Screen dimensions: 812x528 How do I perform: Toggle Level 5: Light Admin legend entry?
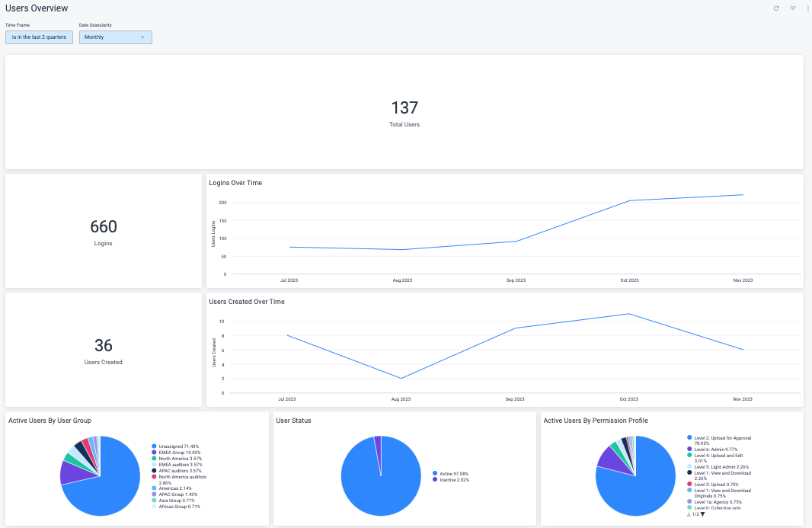689,466
